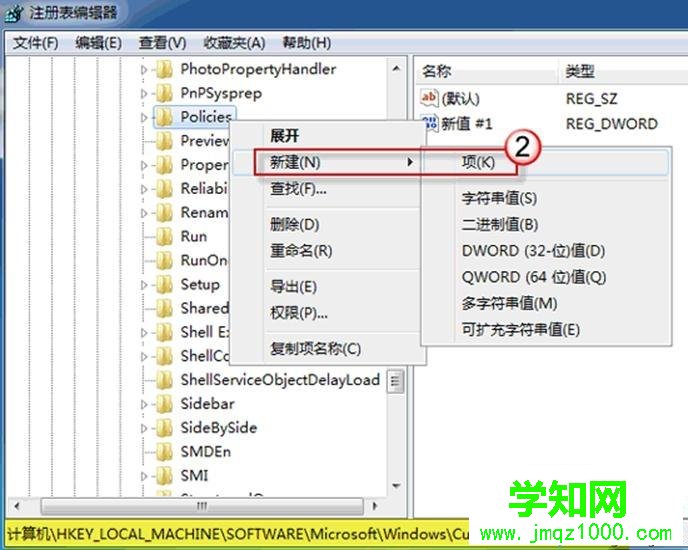The height and width of the screenshot is (550, 688).
Task: Click the 名称 column header
Action: coord(486,71)
